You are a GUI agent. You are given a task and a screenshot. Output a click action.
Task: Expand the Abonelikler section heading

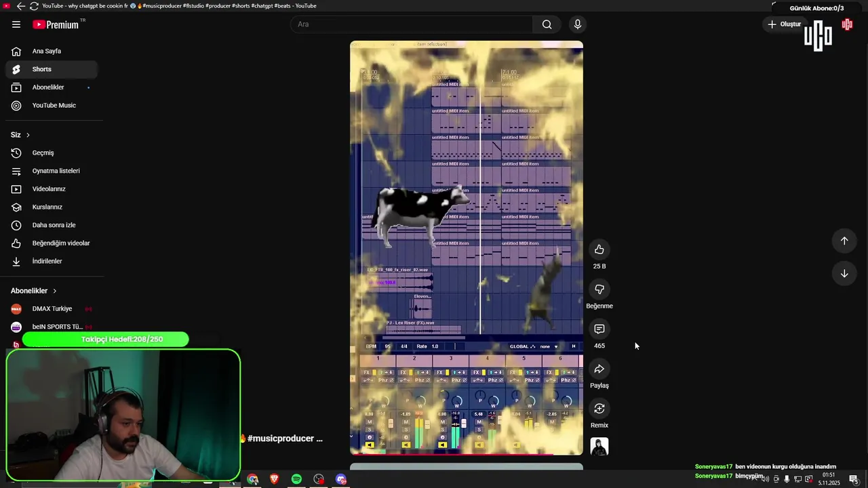click(x=34, y=291)
